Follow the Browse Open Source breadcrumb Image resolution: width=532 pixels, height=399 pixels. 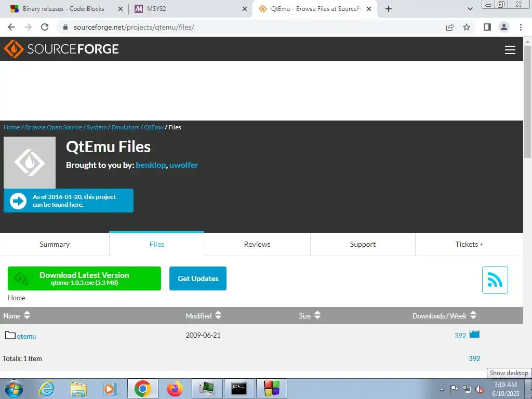[x=54, y=127]
